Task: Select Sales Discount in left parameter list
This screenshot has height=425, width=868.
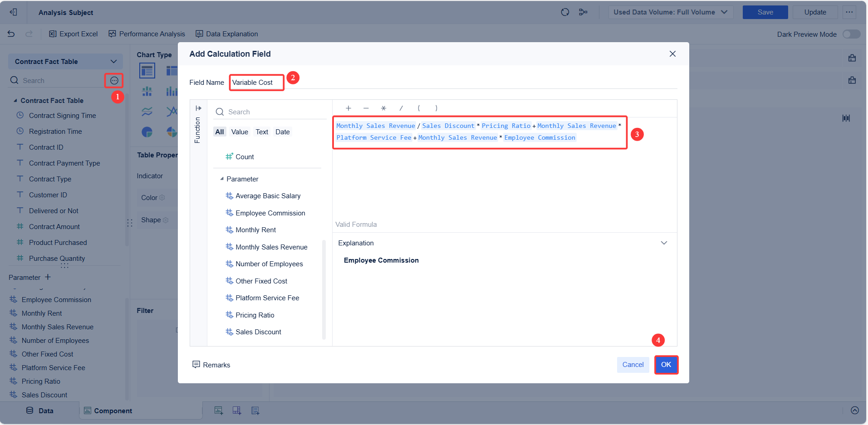Action: 44,395
